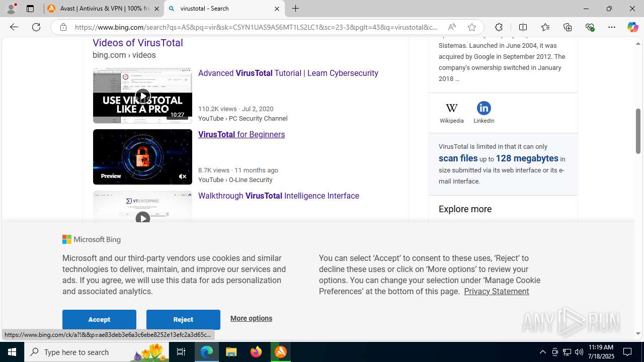Open the LinkedIn icon link

[x=484, y=113]
